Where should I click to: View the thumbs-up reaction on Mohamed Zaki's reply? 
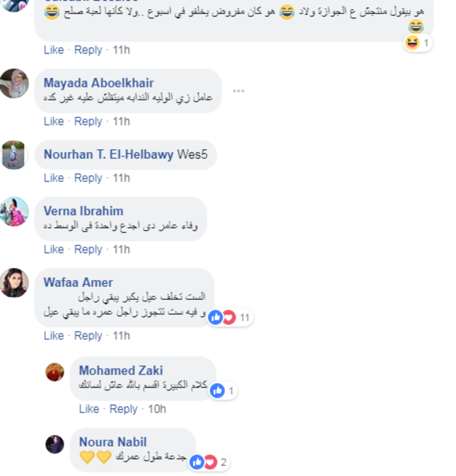[223, 391]
